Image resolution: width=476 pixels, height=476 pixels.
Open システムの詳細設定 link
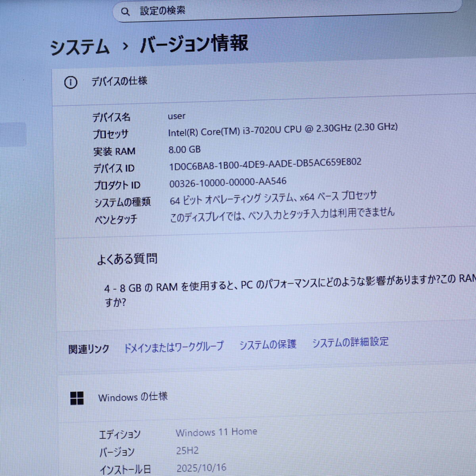click(x=350, y=342)
